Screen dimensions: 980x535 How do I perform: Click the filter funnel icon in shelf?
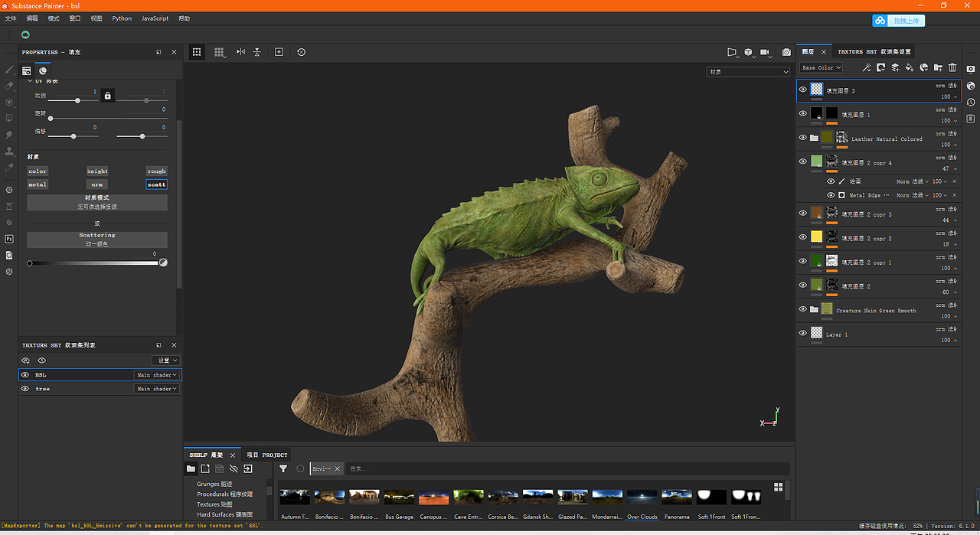point(283,468)
